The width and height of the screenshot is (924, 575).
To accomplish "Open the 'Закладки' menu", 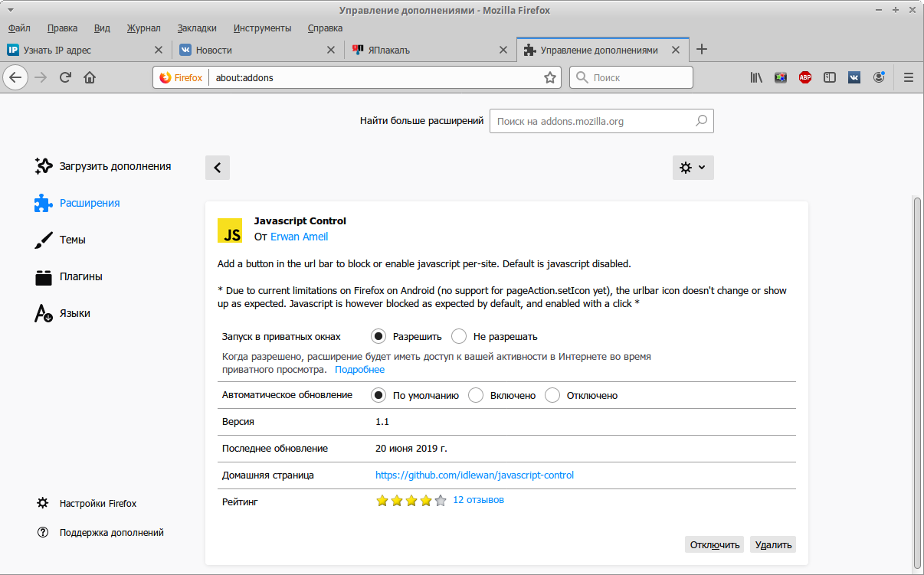I will (x=197, y=28).
